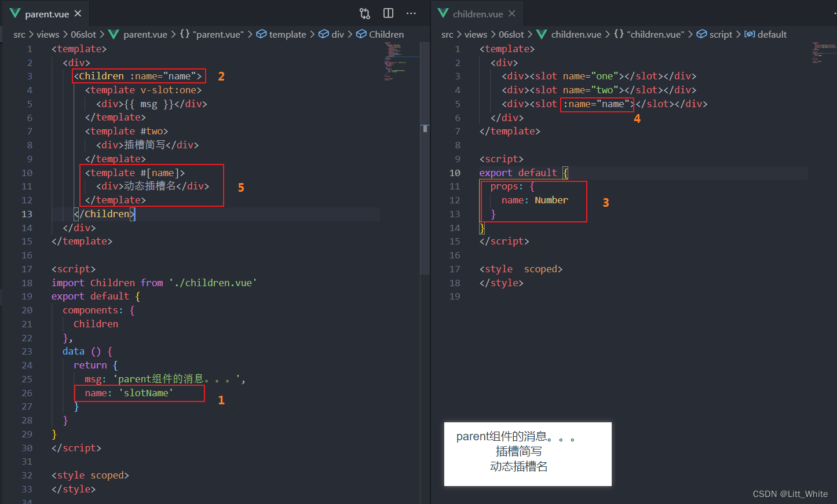837x504 pixels.
Task: Click the return { line in parent.vue
Action: pyautogui.click(x=96, y=365)
